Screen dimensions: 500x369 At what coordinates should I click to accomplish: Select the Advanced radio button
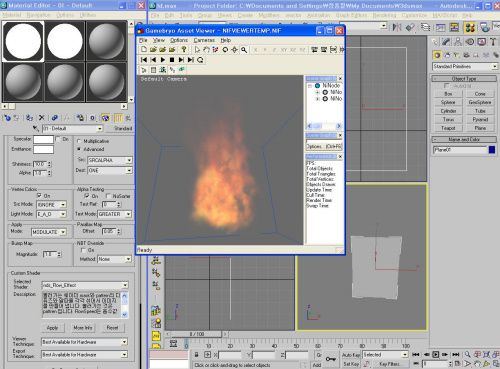click(x=79, y=149)
